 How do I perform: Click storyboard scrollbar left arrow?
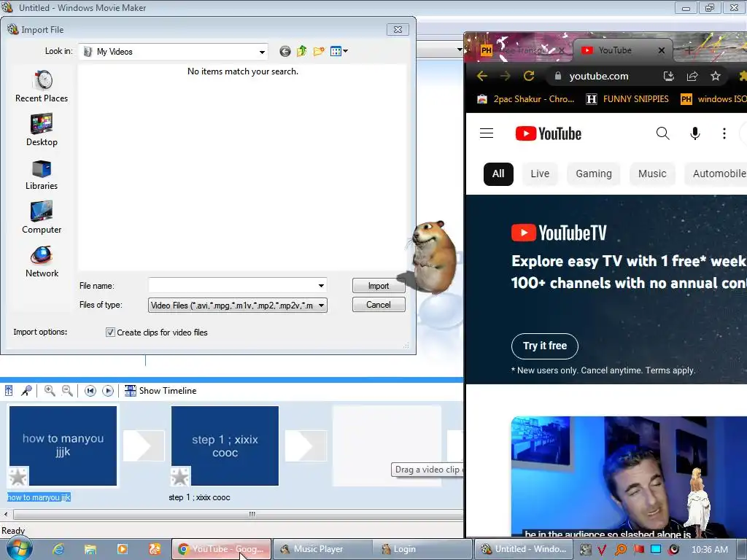6,514
